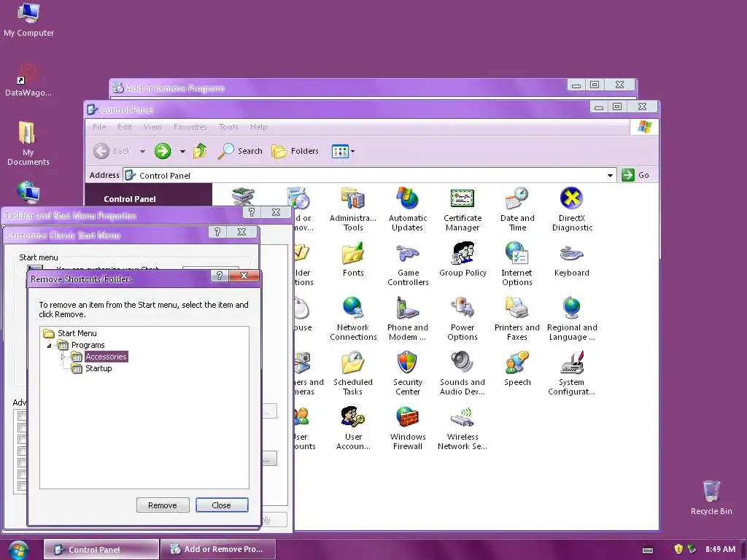Collapse the Programs tree node
This screenshot has width=747, height=560.
(49, 345)
